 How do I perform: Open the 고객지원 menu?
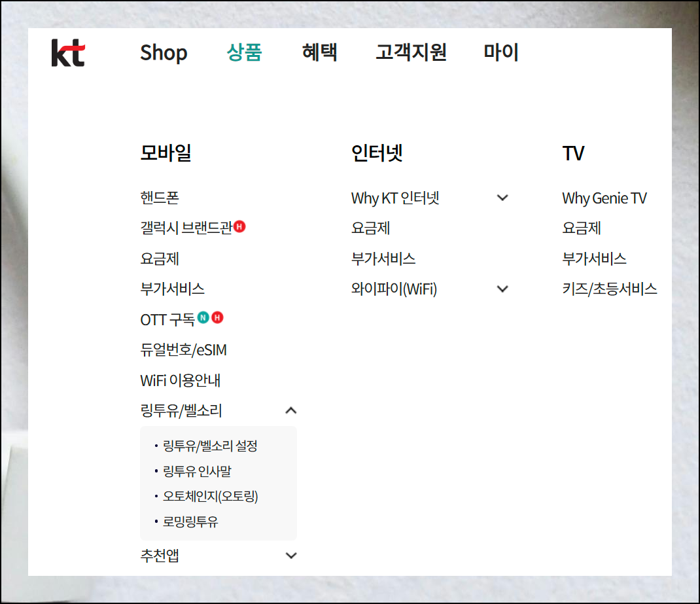(x=411, y=52)
